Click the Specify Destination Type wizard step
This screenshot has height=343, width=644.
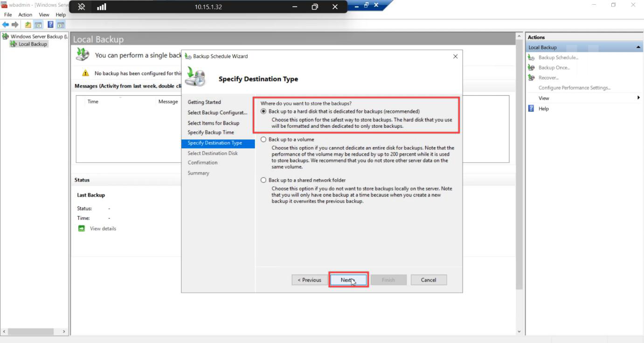click(x=218, y=143)
